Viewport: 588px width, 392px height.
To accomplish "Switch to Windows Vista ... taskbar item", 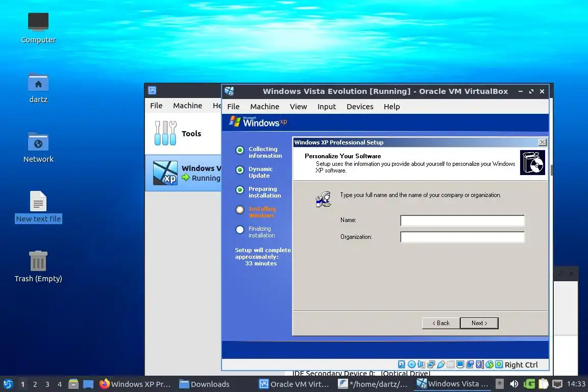I will (452, 384).
